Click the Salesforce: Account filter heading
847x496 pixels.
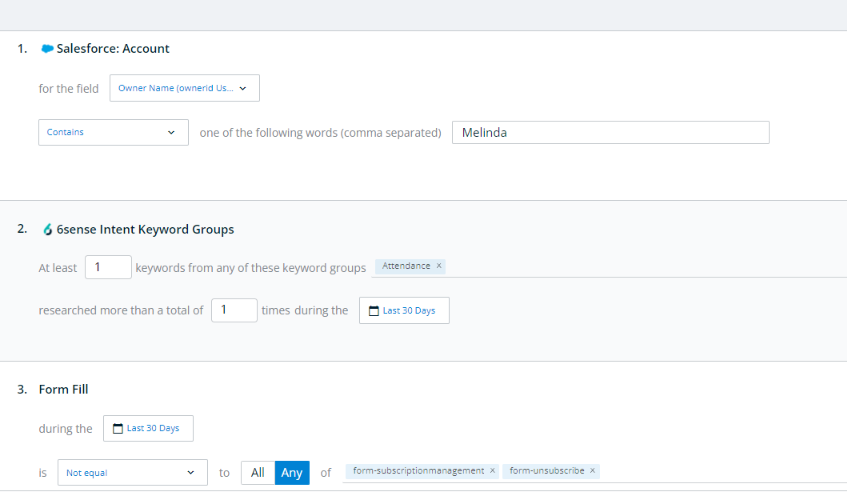click(113, 49)
